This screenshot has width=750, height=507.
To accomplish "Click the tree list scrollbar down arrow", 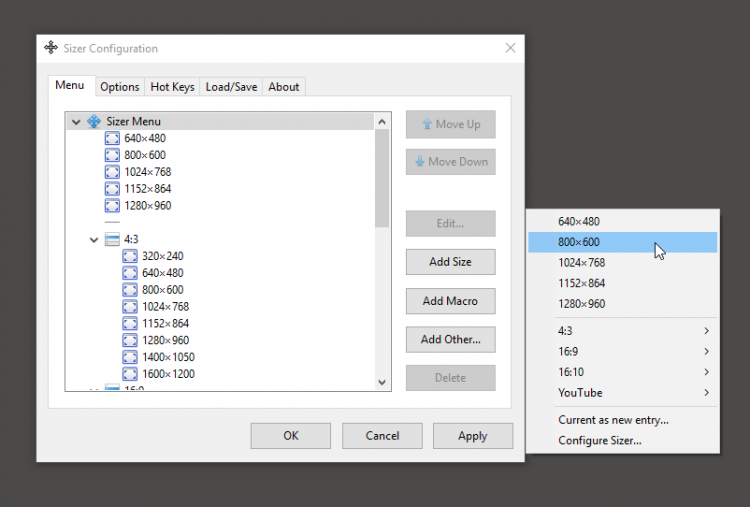I will point(382,382).
